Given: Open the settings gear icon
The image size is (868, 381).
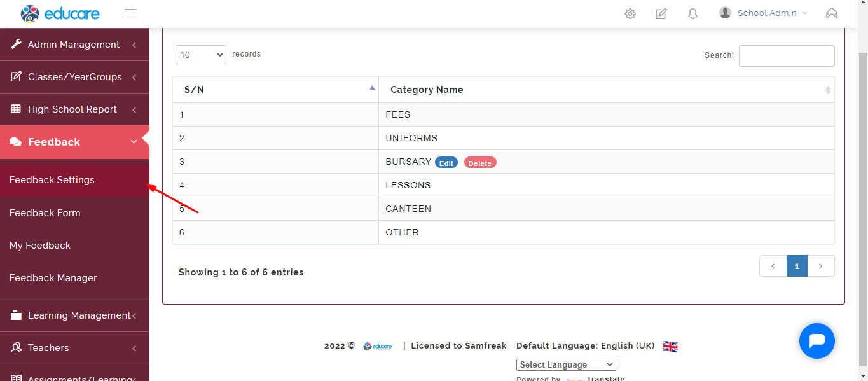Looking at the screenshot, I should pos(630,13).
